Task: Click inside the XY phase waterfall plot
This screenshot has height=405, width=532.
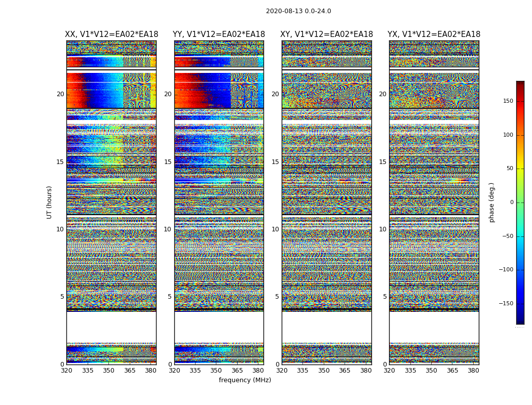Action: [x=326, y=202]
